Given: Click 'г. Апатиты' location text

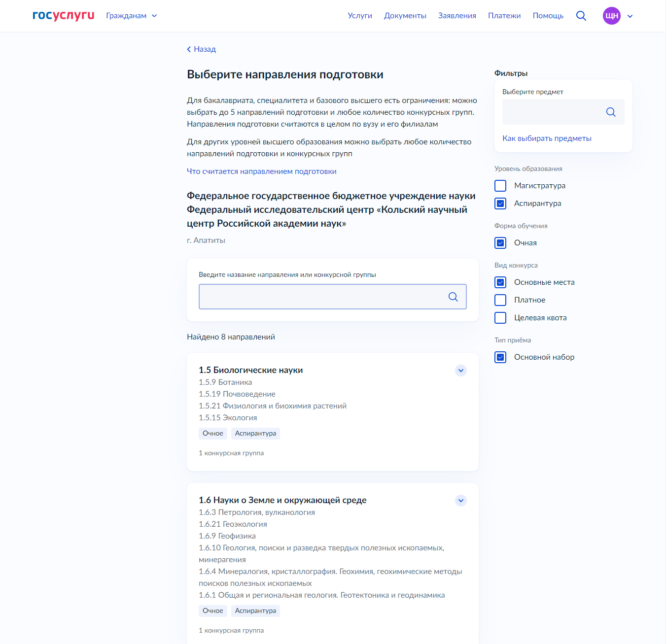Looking at the screenshot, I should coord(206,240).
